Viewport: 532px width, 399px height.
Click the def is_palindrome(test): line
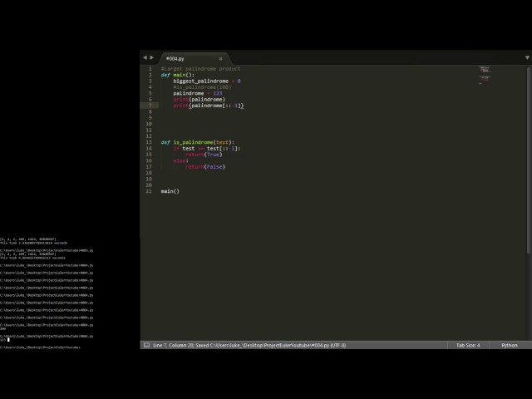point(198,142)
